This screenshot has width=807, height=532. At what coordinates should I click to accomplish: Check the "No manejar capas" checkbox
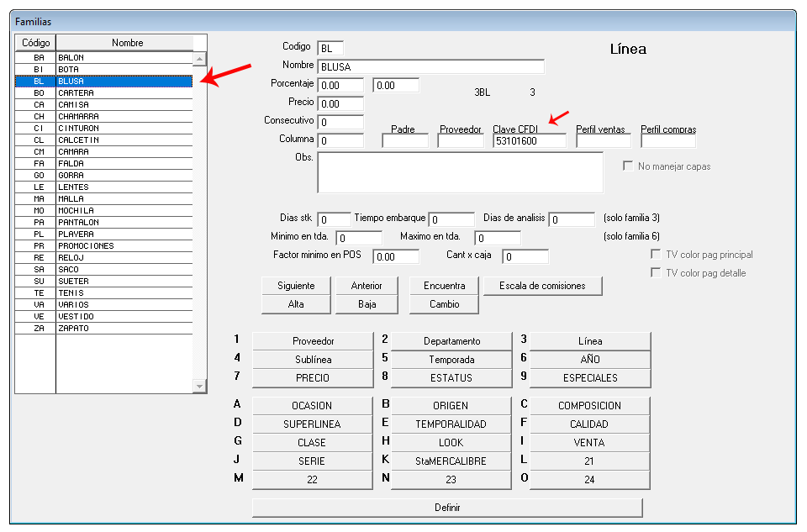coord(628,166)
